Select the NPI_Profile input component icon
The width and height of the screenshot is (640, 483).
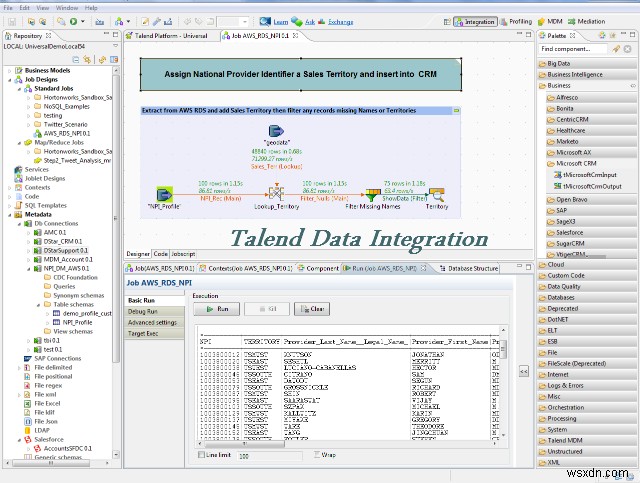(x=166, y=193)
